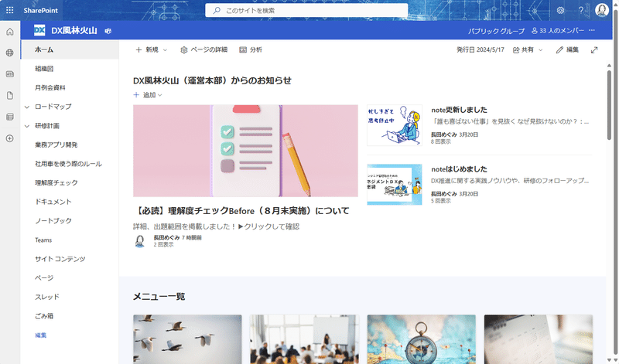Open the meeting room menu tile
This screenshot has width=619, height=364.
click(304, 339)
